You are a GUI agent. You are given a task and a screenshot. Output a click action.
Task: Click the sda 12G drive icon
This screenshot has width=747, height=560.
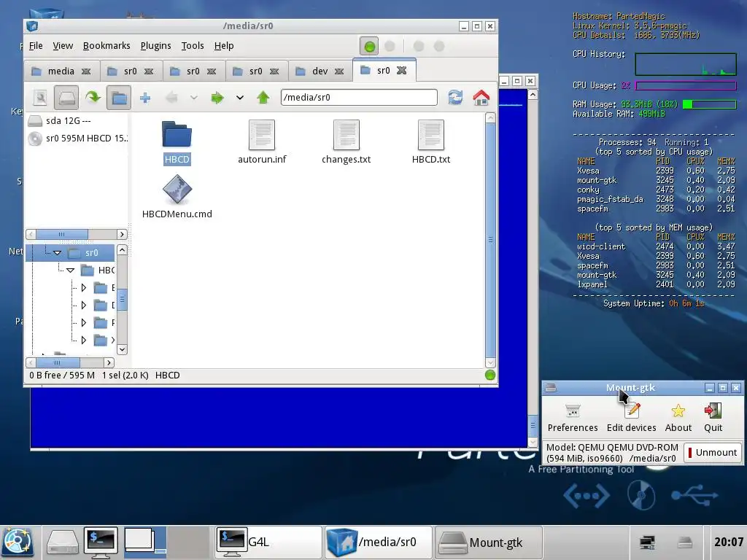[x=35, y=120]
